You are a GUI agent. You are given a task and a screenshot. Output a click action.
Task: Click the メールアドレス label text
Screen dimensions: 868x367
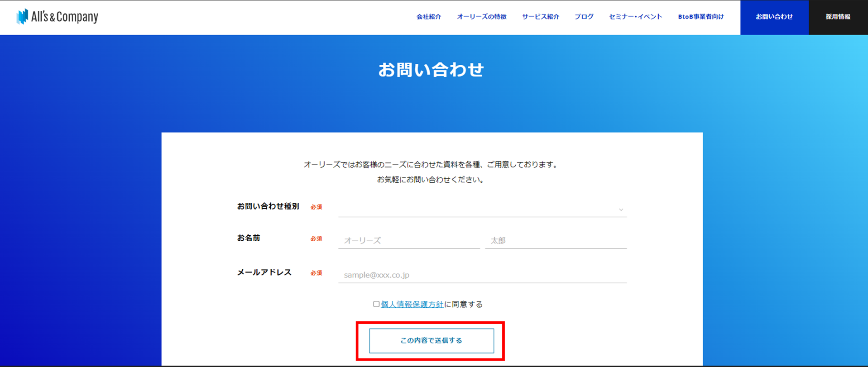pyautogui.click(x=264, y=272)
